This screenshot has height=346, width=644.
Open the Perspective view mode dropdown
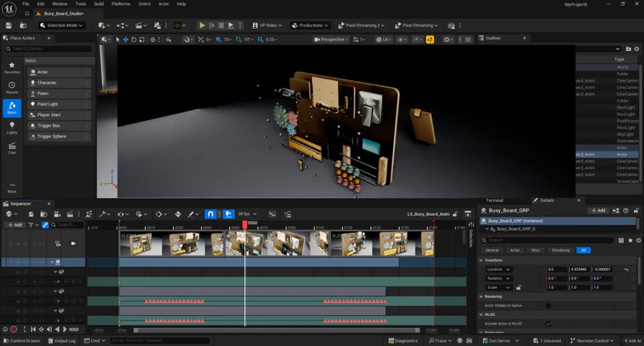point(331,40)
